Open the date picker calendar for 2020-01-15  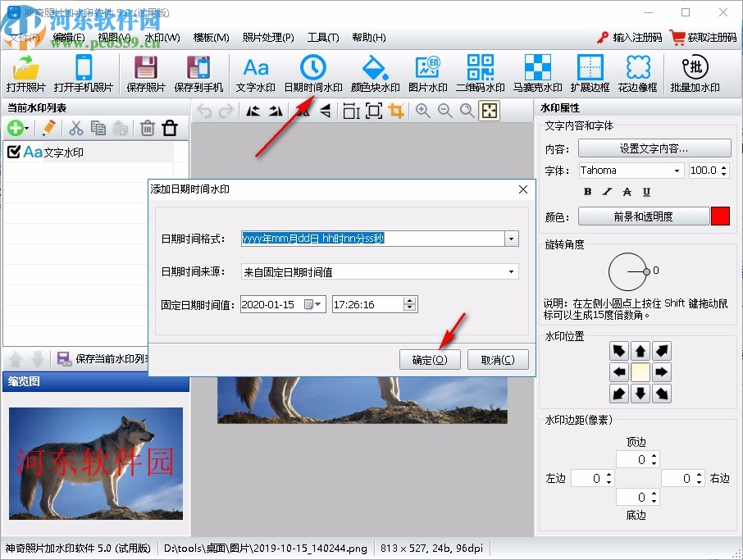[x=314, y=304]
